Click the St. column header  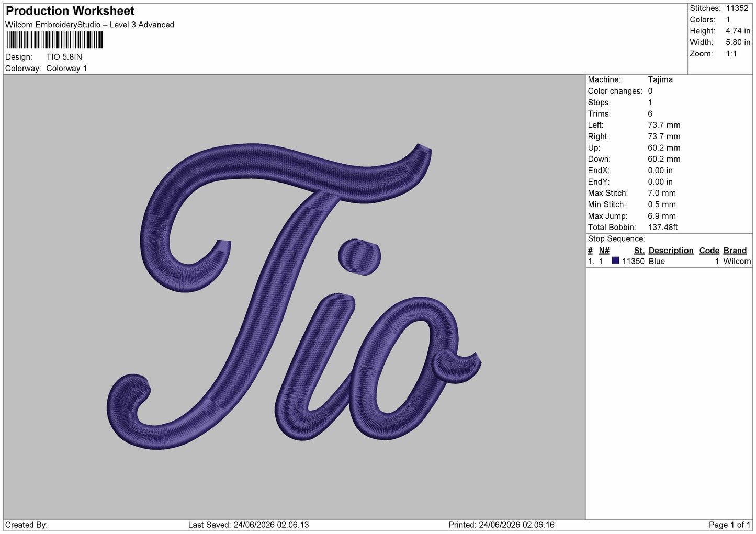click(639, 251)
